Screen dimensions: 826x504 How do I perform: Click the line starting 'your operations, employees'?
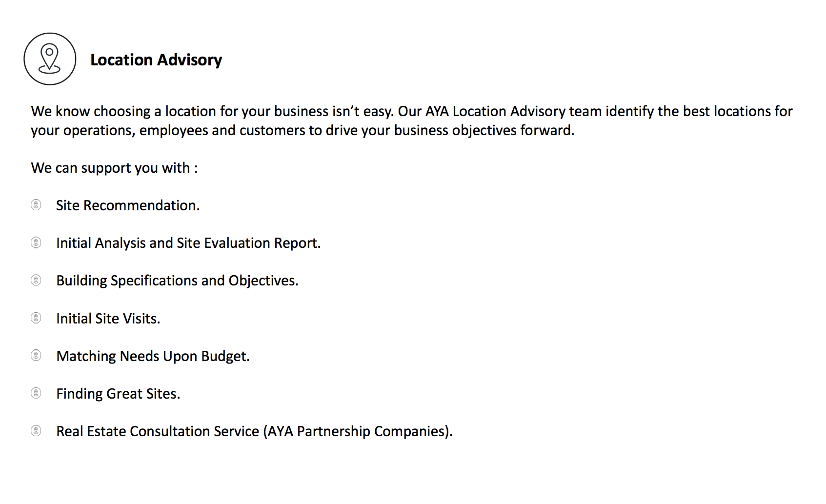tap(302, 130)
